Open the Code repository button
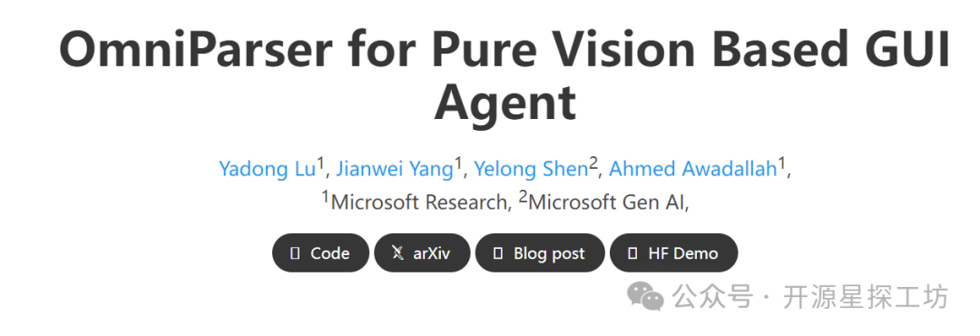 [320, 252]
